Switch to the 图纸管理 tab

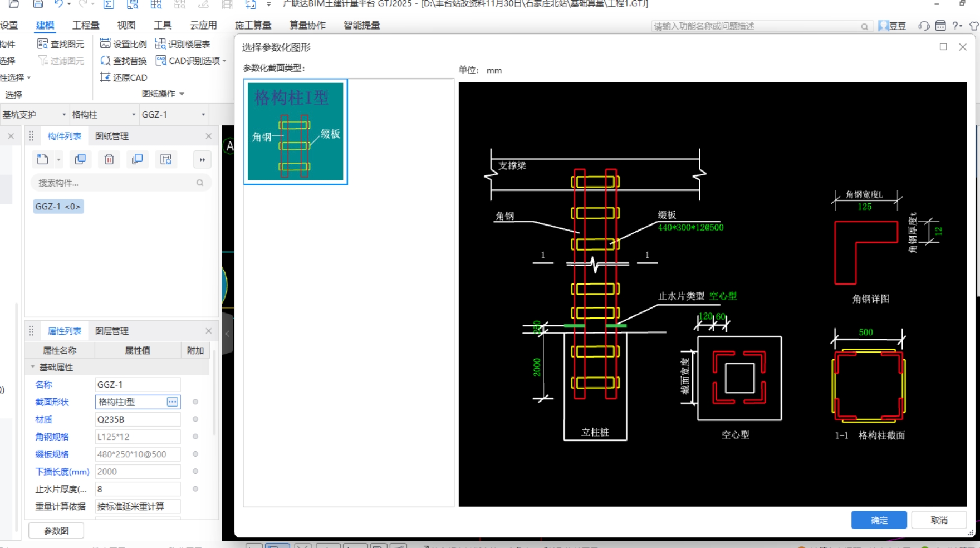(111, 136)
